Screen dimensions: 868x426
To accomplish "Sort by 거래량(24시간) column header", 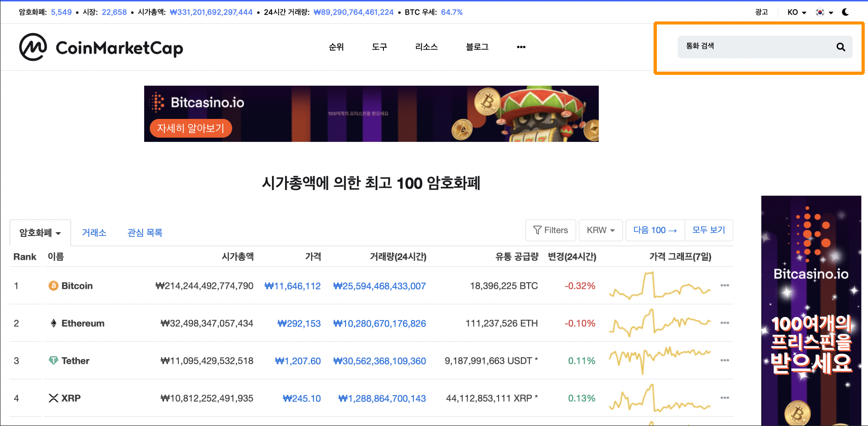I will click(x=398, y=257).
